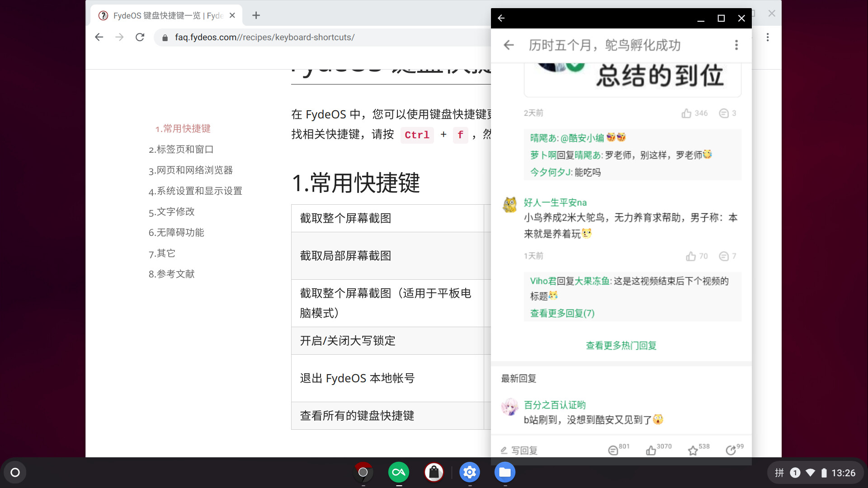Jump to 6.无障碍功能 section
This screenshot has height=488, width=868.
(176, 233)
